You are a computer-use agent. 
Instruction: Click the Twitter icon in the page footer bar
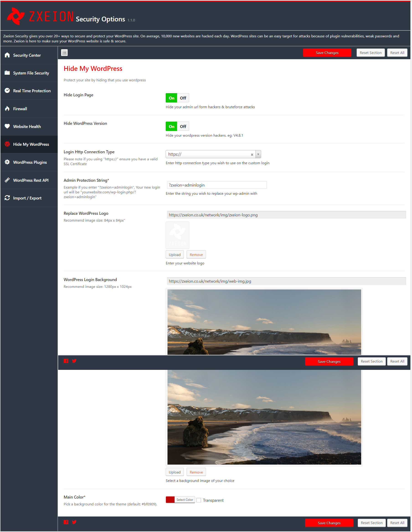pos(74,522)
